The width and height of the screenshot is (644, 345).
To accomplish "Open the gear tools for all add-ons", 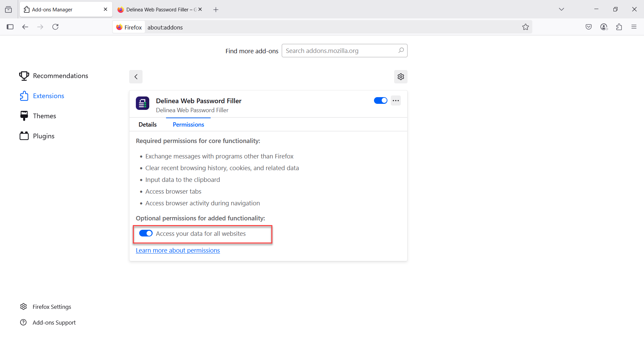I will point(400,77).
